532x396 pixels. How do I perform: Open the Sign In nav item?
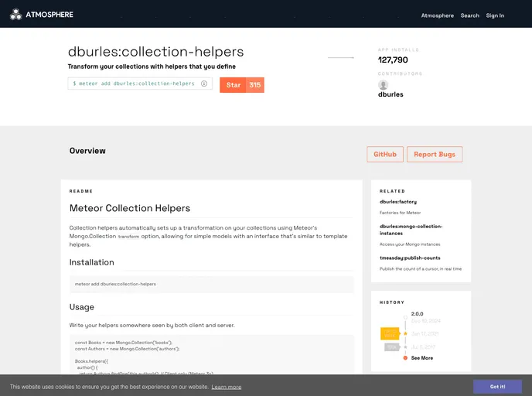pyautogui.click(x=495, y=15)
